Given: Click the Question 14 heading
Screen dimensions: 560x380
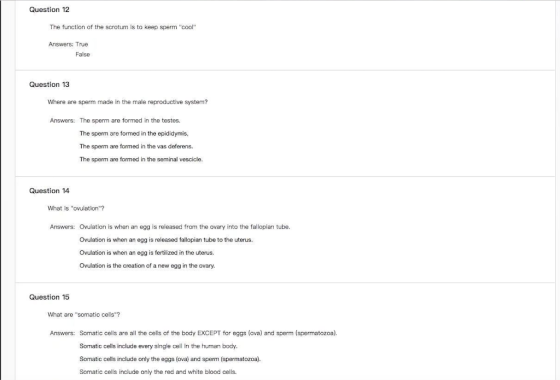Looking at the screenshot, I should point(49,191).
